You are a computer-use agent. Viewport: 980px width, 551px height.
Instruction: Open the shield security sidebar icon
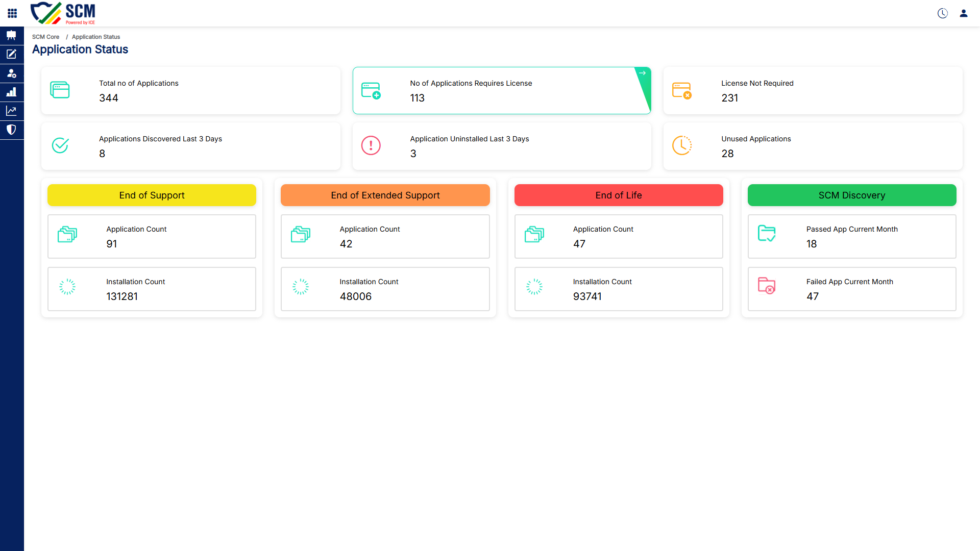[x=11, y=130]
